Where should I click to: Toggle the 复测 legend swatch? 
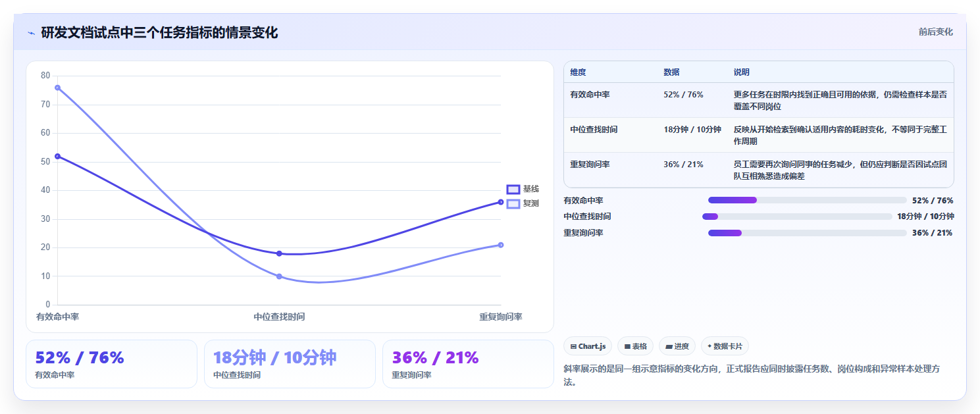pos(513,204)
